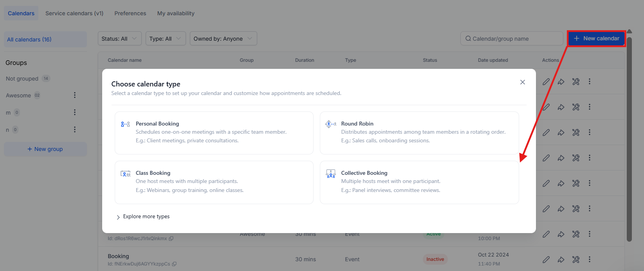The image size is (644, 271).
Task: Click the edit pencil for Booking calendar
Action: click(x=546, y=259)
